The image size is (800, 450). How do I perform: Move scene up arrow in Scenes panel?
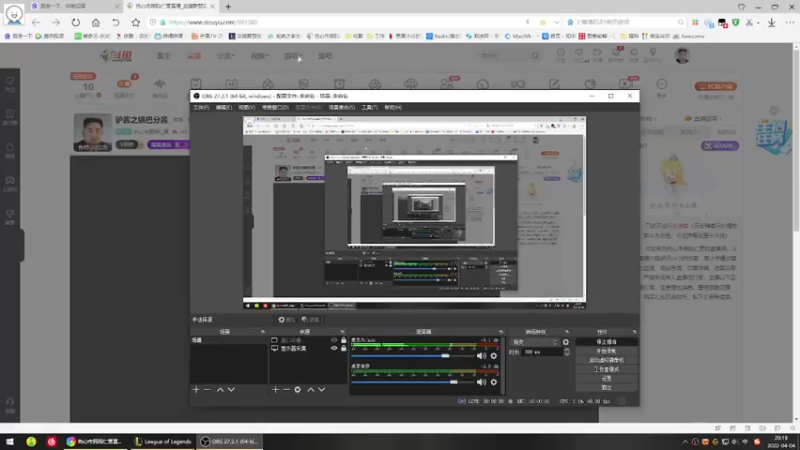tap(220, 390)
